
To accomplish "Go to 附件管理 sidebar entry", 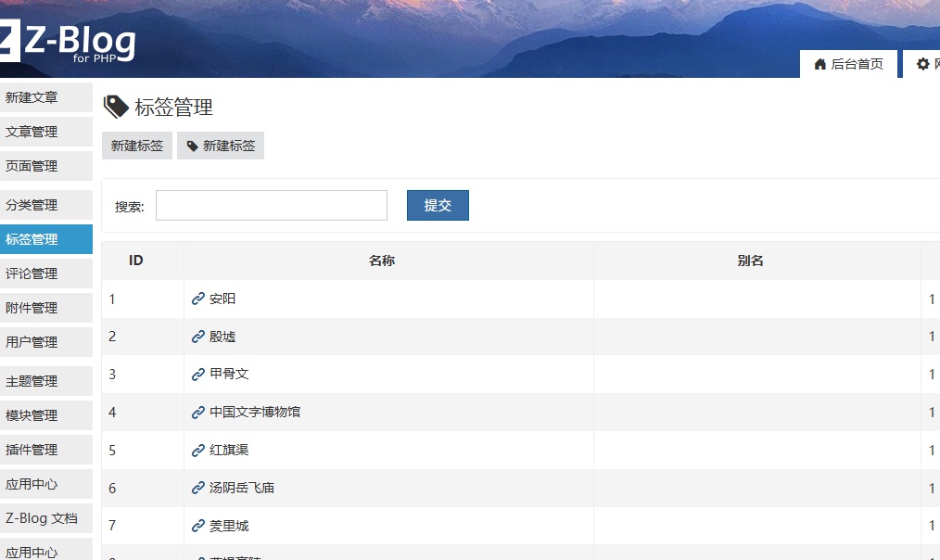I will [46, 308].
